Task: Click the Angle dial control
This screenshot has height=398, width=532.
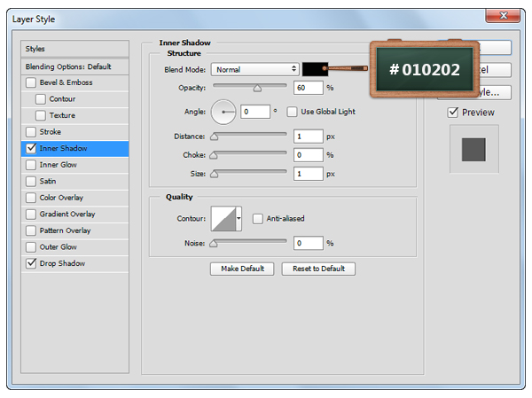Action: (x=223, y=112)
